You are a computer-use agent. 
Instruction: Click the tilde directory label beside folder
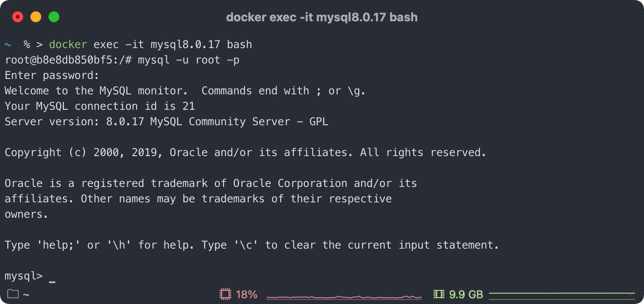[x=26, y=294]
